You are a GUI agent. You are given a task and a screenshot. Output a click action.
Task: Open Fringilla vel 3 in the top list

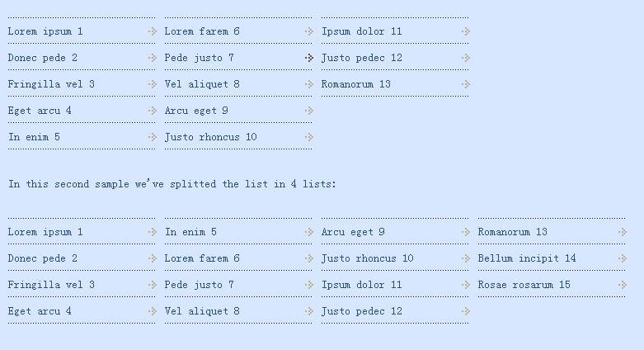click(51, 84)
